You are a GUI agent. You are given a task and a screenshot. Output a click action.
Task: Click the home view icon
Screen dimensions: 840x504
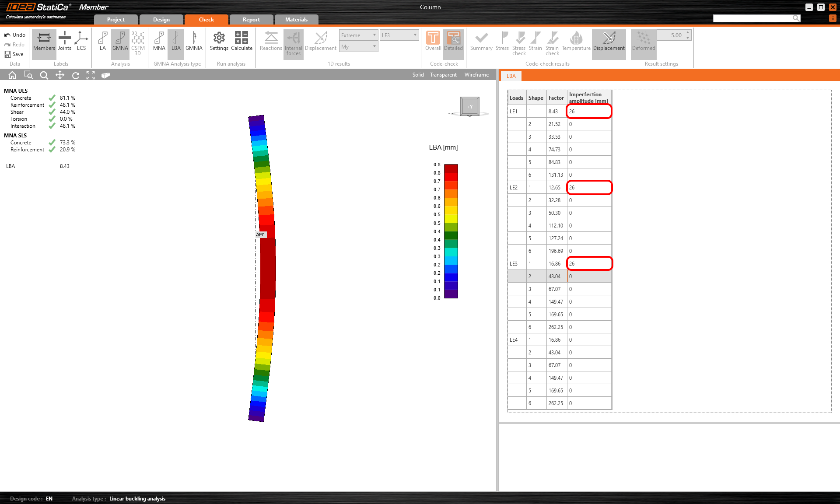[x=12, y=75]
